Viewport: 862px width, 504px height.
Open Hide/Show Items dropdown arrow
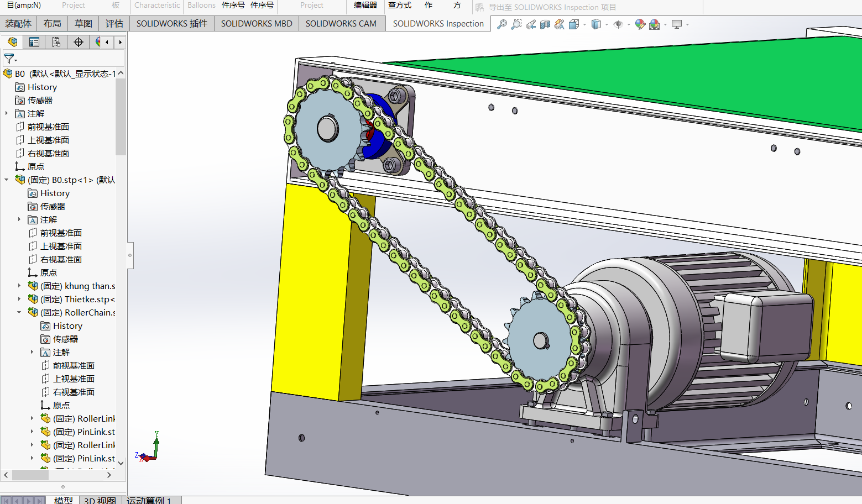pyautogui.click(x=629, y=24)
